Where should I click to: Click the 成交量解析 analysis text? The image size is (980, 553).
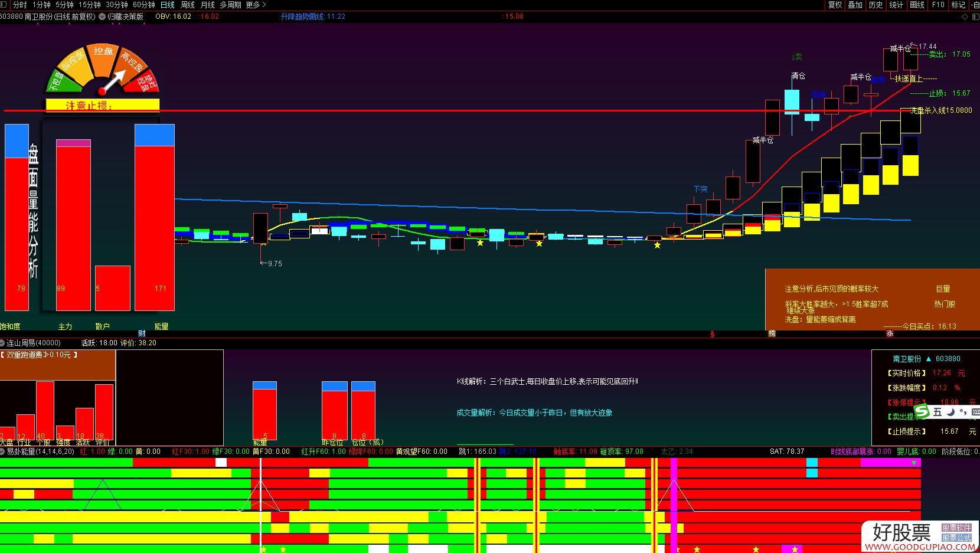click(534, 413)
